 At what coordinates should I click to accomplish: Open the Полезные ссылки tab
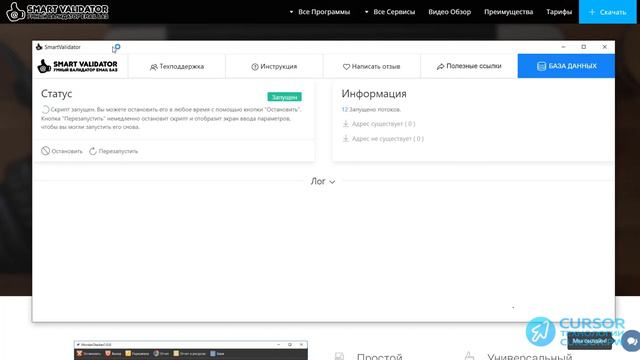469,66
